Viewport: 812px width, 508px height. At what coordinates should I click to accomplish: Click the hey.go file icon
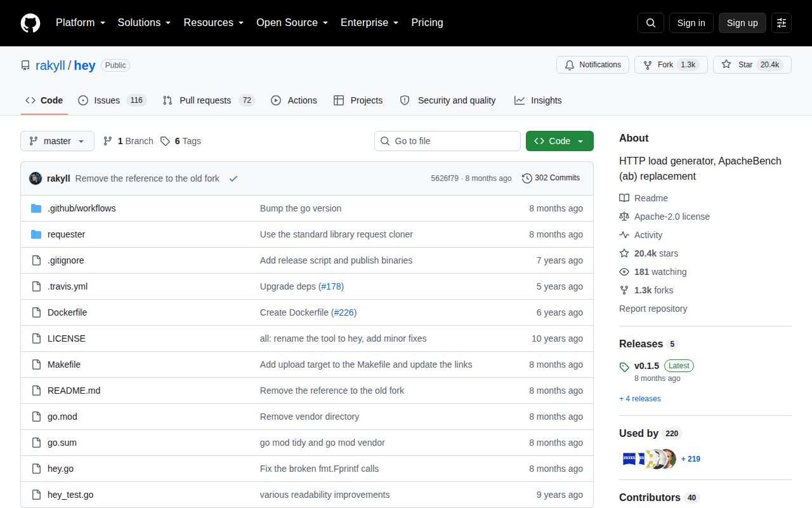(x=36, y=469)
